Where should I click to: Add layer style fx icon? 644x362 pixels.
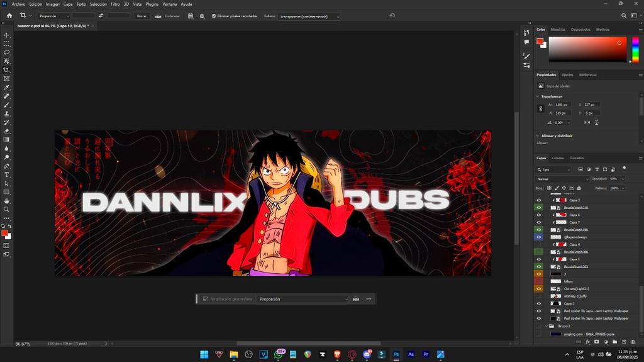pos(588,342)
